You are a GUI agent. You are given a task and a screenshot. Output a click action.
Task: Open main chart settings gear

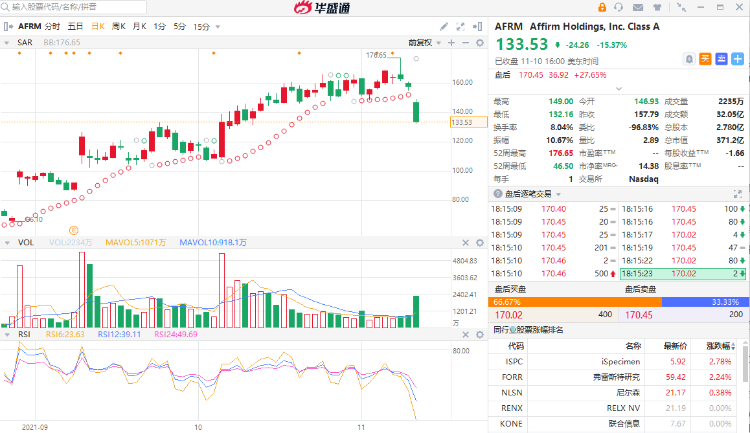point(480,43)
